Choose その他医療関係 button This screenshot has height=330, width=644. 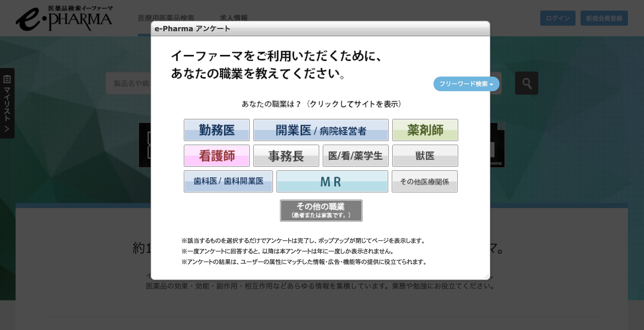(x=424, y=181)
